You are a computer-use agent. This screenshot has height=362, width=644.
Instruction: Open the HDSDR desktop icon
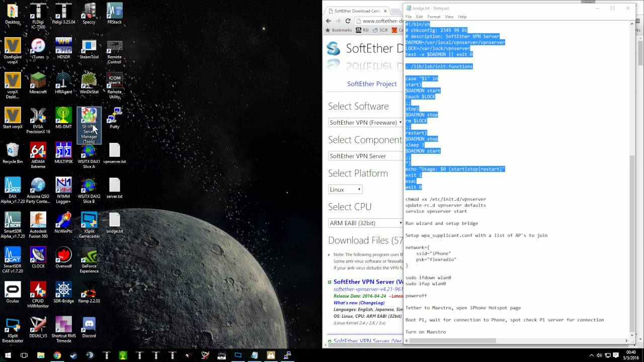point(63,49)
